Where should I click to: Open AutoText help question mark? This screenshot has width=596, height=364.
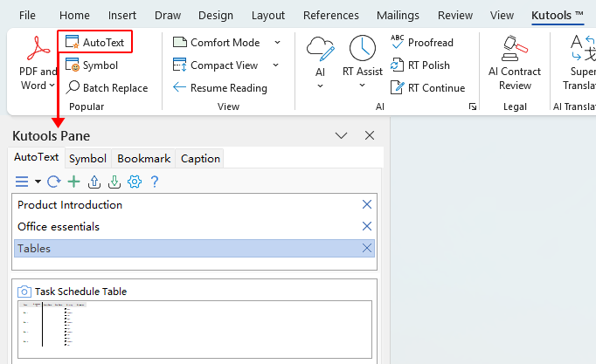tap(155, 182)
